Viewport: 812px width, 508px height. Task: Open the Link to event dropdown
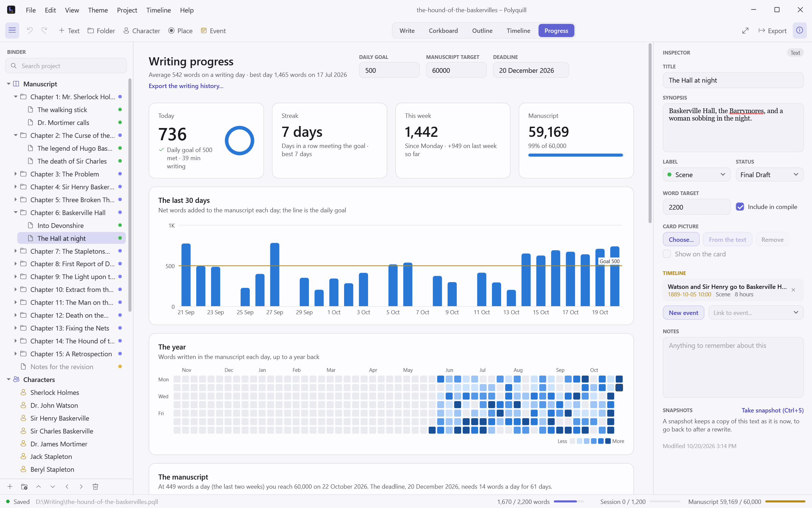click(x=756, y=313)
